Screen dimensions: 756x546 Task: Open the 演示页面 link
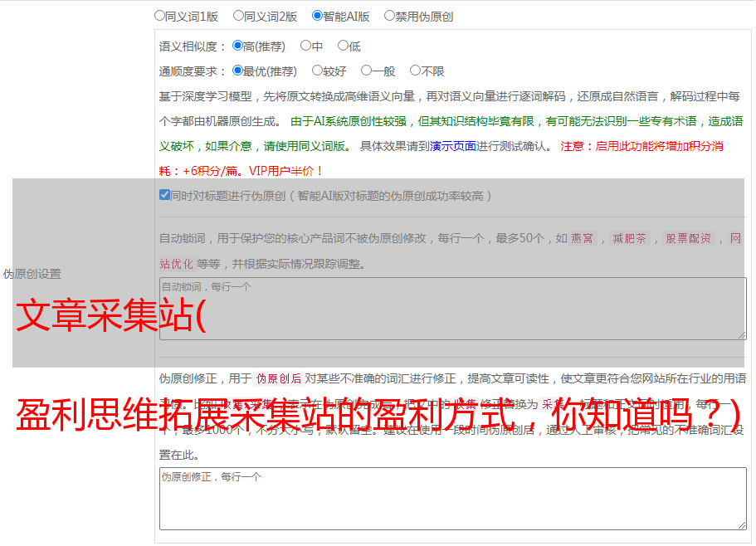pyautogui.click(x=452, y=146)
